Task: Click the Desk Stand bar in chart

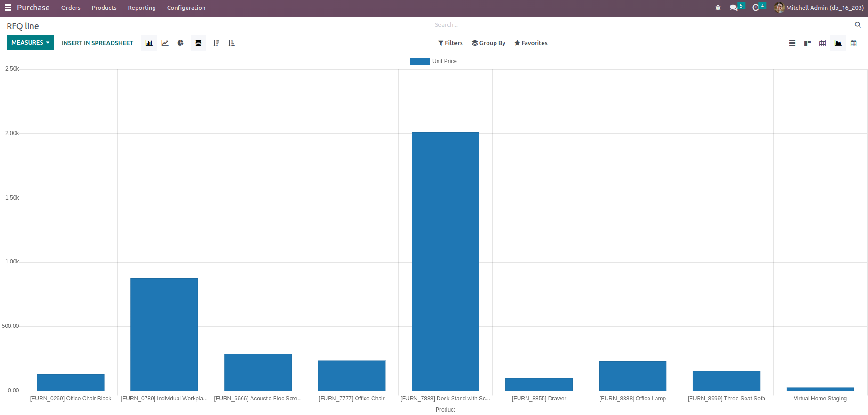Action: point(445,261)
